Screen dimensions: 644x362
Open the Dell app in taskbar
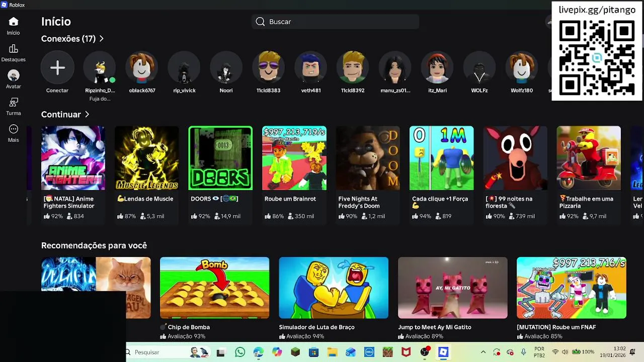(369, 352)
